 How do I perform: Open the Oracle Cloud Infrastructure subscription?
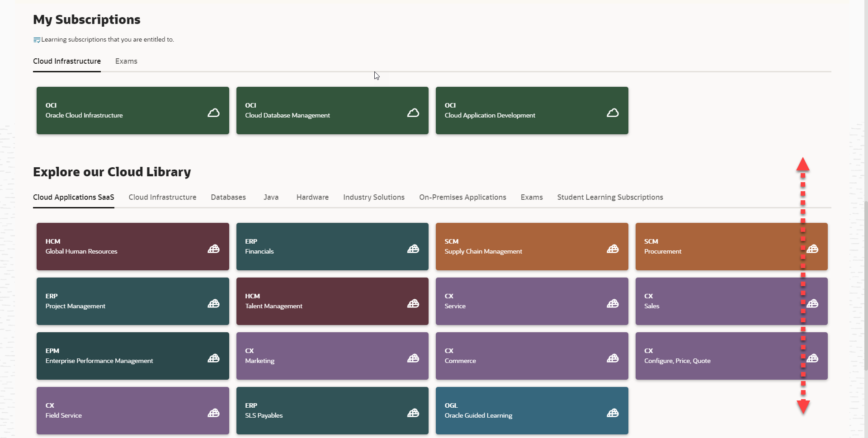133,110
